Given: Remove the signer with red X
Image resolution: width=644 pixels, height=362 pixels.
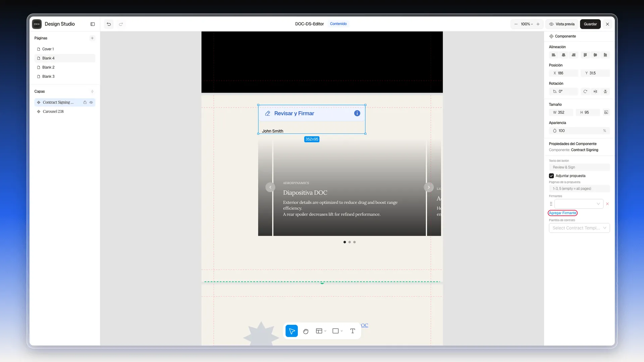Looking at the screenshot, I should pyautogui.click(x=607, y=204).
